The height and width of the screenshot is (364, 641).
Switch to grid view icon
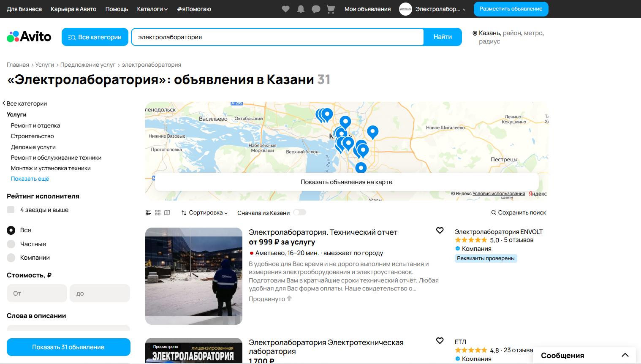158,213
